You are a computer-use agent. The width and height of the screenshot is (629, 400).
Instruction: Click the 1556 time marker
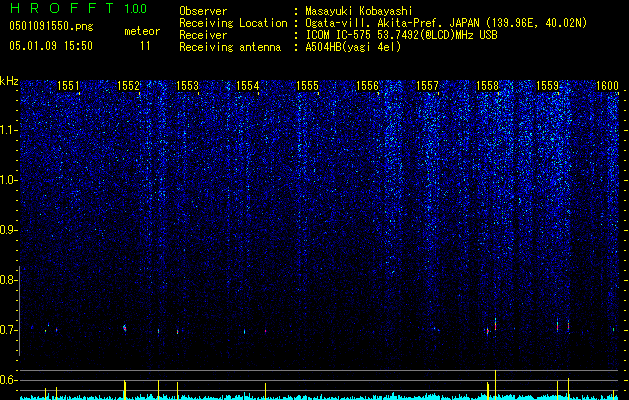[x=367, y=85]
